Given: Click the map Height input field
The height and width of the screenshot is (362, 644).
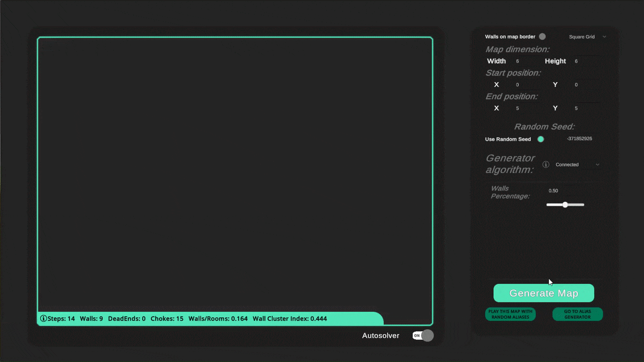Looking at the screenshot, I should tap(586, 61).
